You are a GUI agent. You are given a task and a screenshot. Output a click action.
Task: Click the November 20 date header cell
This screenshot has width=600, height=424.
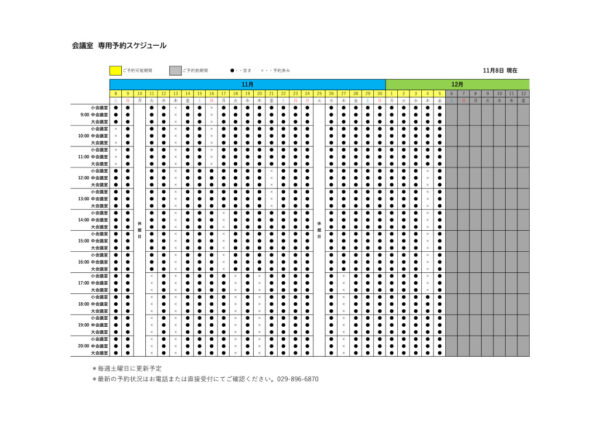[x=259, y=93]
